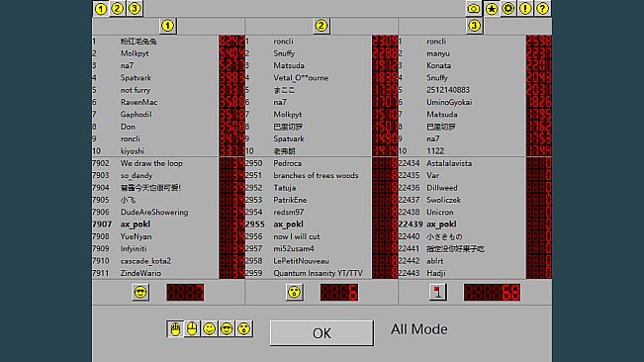Click the exclamation mark icon
Screen dimensions: 644x362
525,9
